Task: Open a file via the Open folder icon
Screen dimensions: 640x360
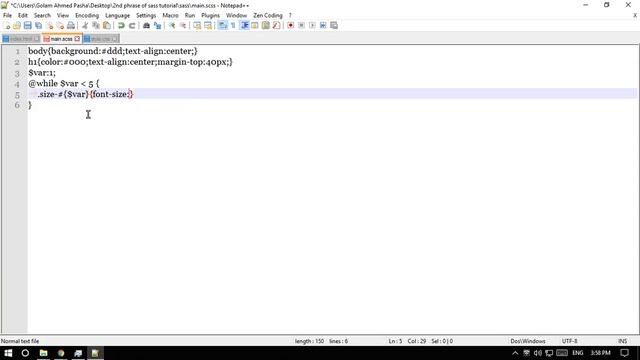Action: coord(17,25)
